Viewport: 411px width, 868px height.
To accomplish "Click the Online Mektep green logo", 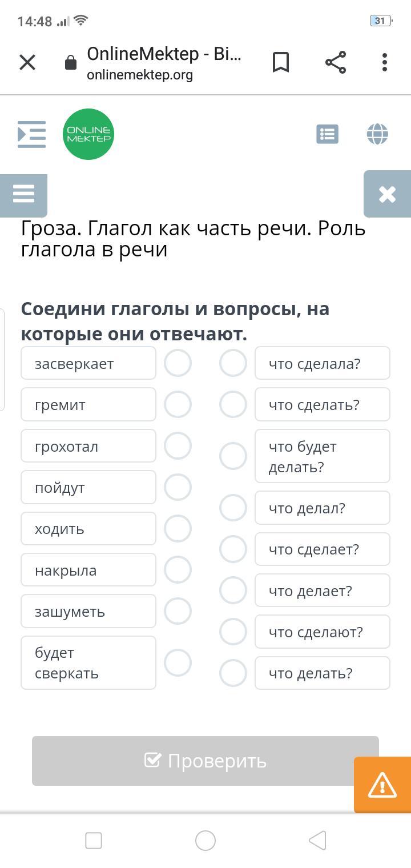I will click(x=88, y=134).
